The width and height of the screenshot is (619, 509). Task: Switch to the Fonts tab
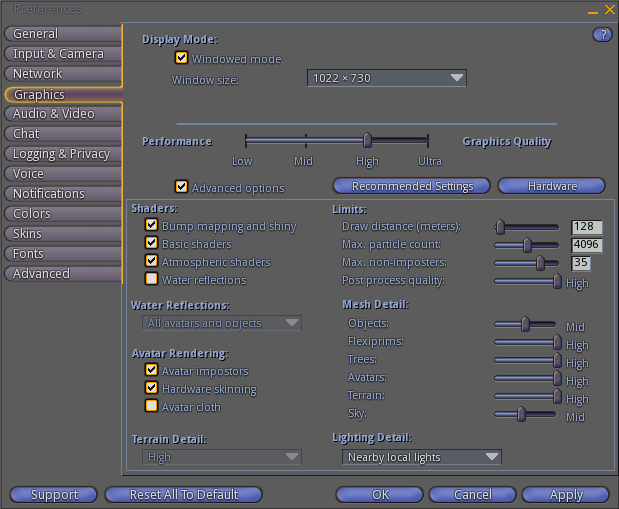(x=63, y=254)
